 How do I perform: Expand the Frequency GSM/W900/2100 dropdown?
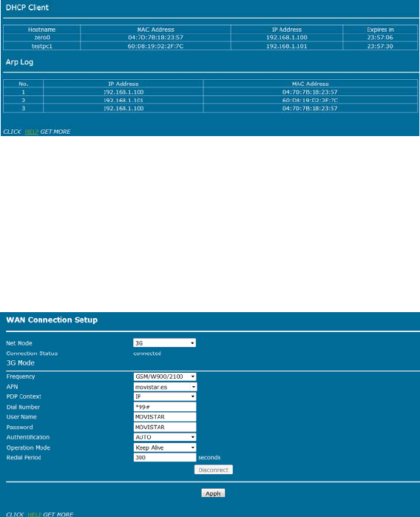tap(165, 376)
